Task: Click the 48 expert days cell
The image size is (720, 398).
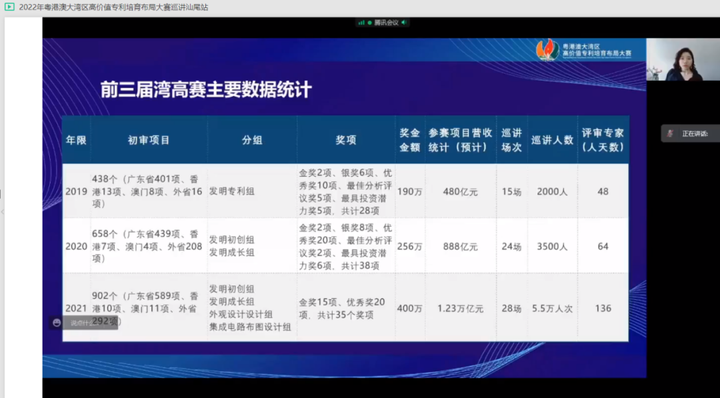Action: (603, 191)
